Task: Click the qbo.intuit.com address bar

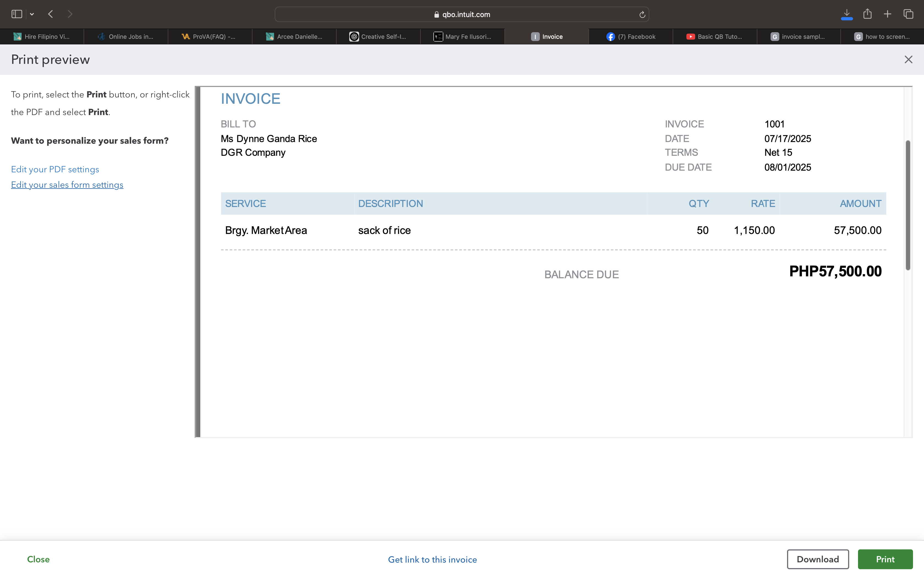Action: pos(462,15)
